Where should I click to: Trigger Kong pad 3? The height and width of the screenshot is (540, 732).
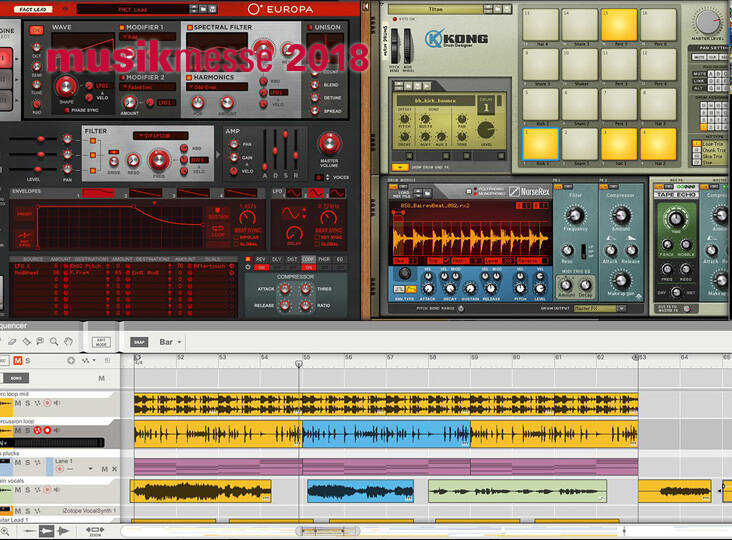(619, 144)
